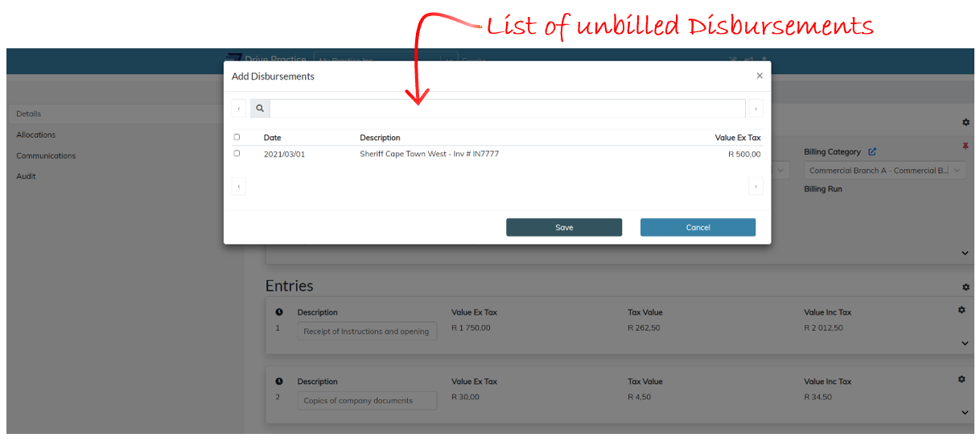The height and width of the screenshot is (446, 980).
Task: Open gear settings for entry 1
Action: point(961,310)
